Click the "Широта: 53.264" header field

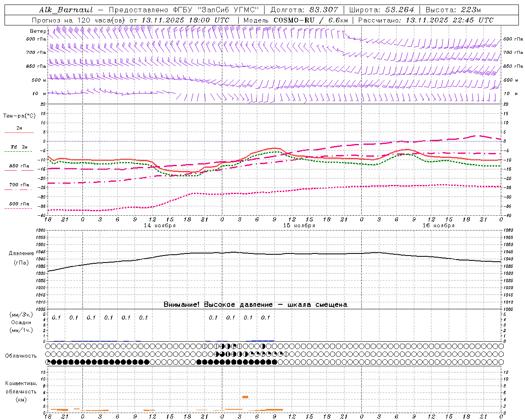click(381, 10)
